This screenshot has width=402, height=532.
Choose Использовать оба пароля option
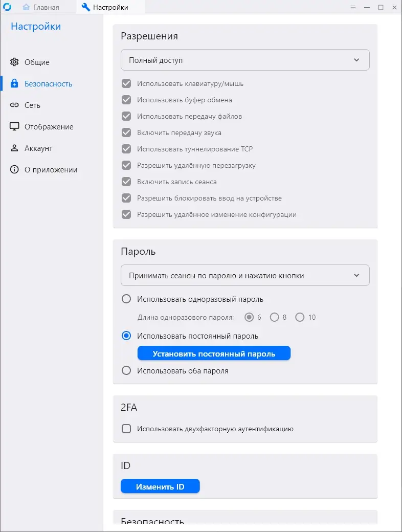[126, 371]
